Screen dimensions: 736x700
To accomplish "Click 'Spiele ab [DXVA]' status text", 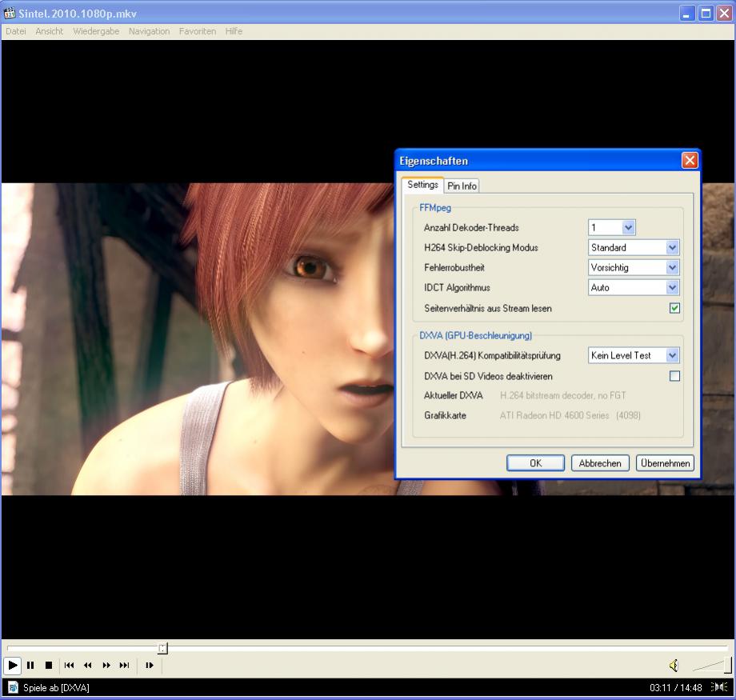I will click(56, 688).
